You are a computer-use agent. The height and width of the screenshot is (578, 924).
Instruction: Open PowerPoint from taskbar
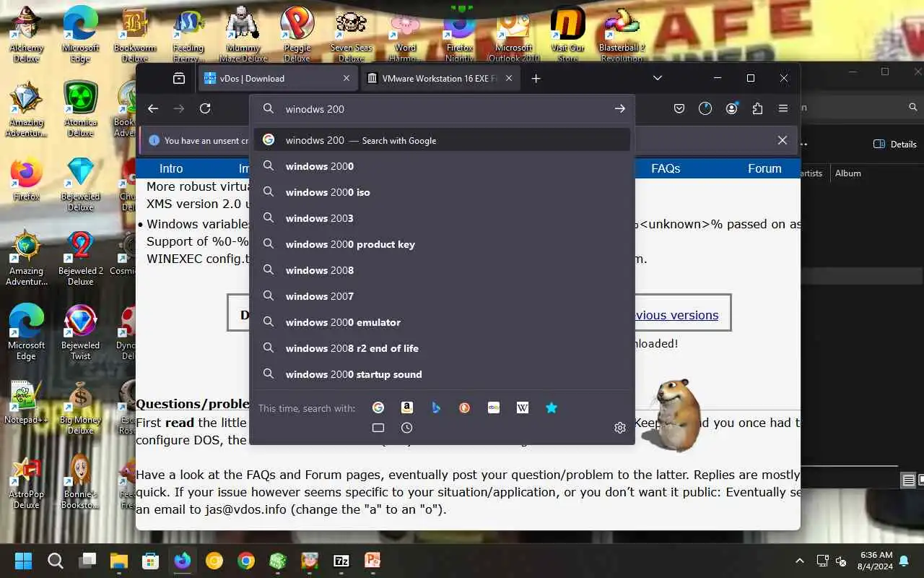pos(372,561)
